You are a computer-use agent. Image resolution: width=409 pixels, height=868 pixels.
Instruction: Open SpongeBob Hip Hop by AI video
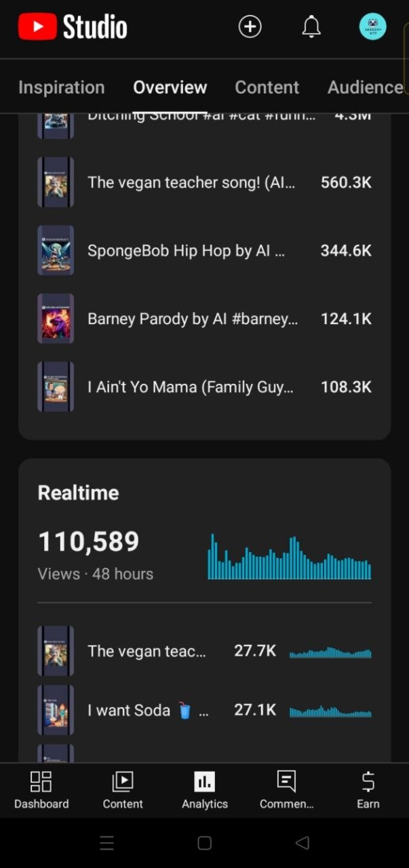point(204,250)
